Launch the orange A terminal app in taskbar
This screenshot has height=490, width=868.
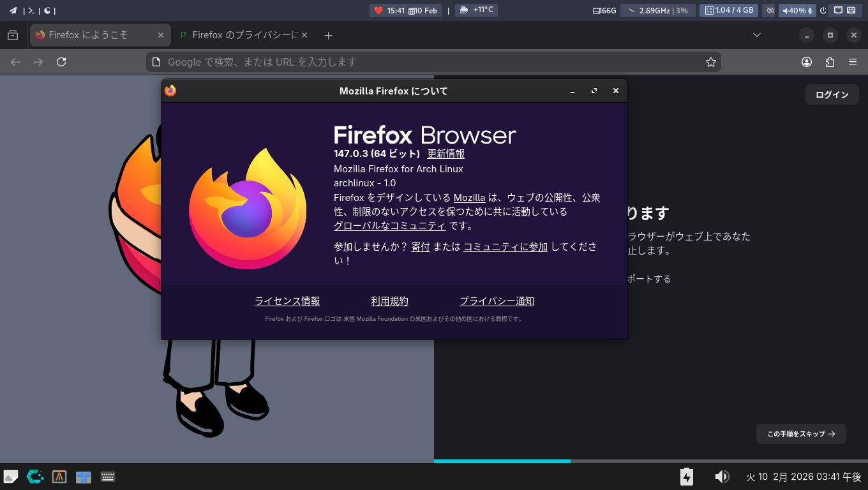[59, 477]
